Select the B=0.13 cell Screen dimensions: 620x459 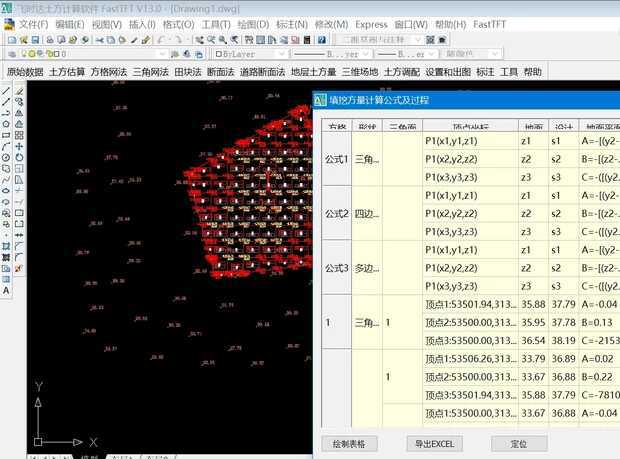599,323
